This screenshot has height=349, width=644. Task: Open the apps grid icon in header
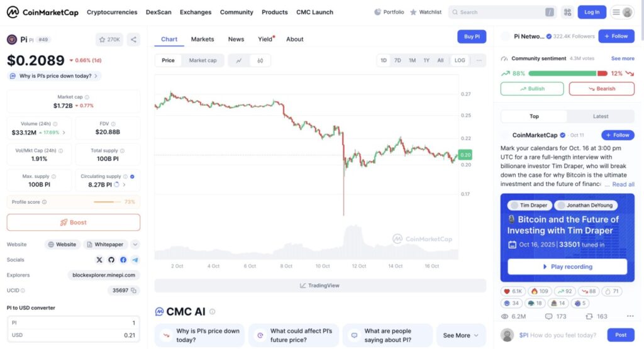coord(567,12)
